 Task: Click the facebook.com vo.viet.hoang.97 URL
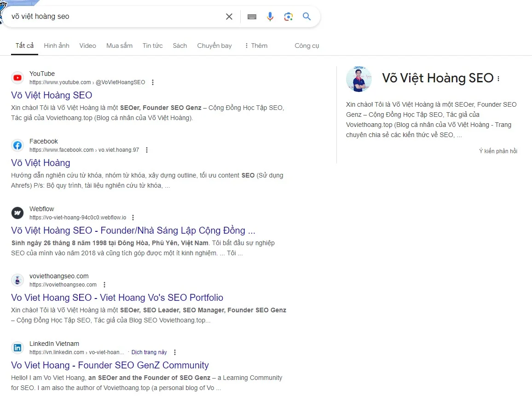point(84,150)
